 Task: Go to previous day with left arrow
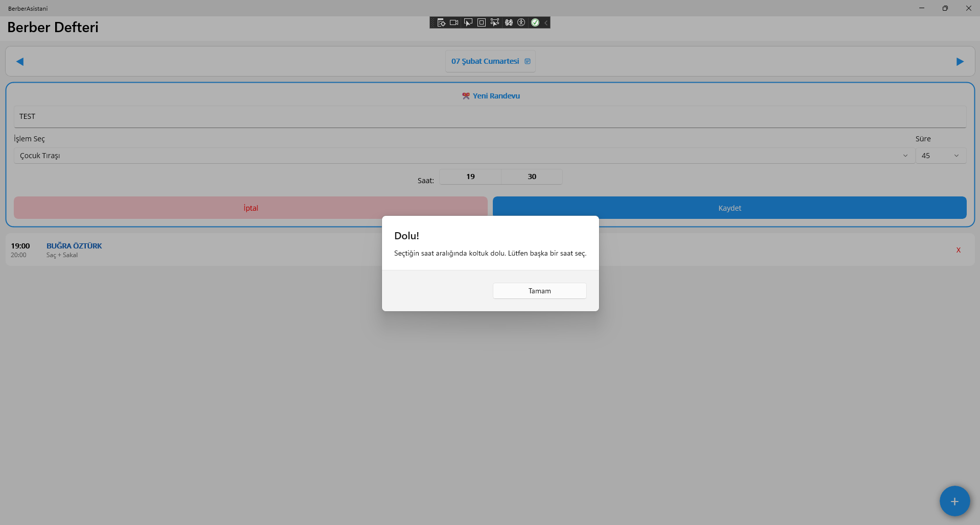pyautogui.click(x=20, y=62)
